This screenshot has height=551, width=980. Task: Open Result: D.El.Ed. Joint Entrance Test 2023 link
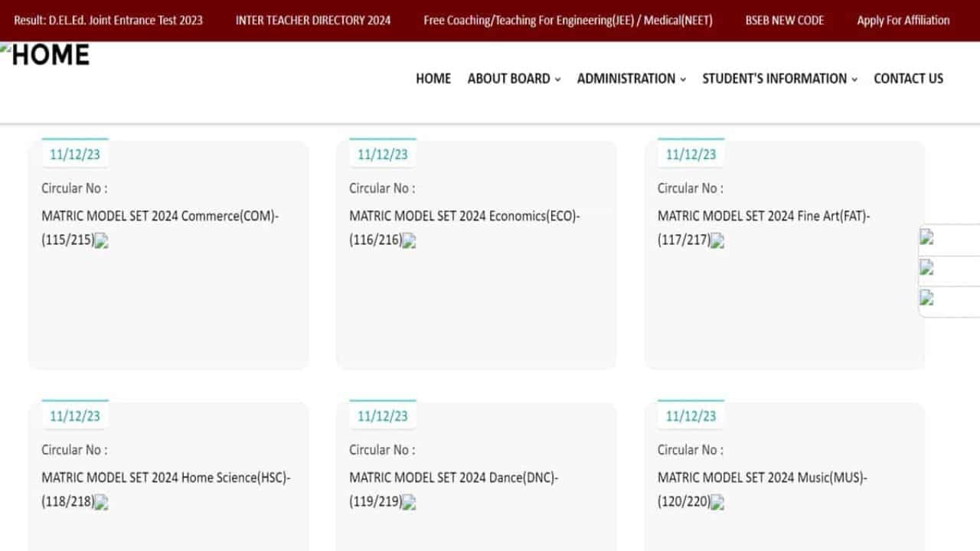tap(109, 21)
